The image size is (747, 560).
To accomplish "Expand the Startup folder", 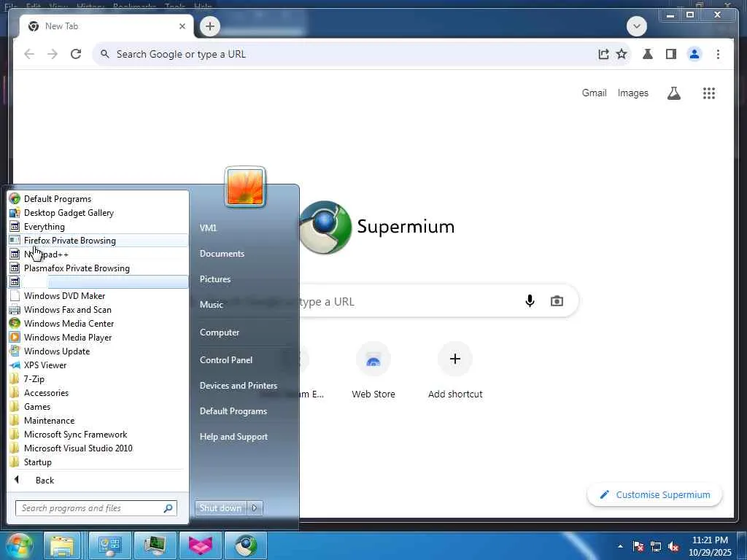I will coord(98,462).
